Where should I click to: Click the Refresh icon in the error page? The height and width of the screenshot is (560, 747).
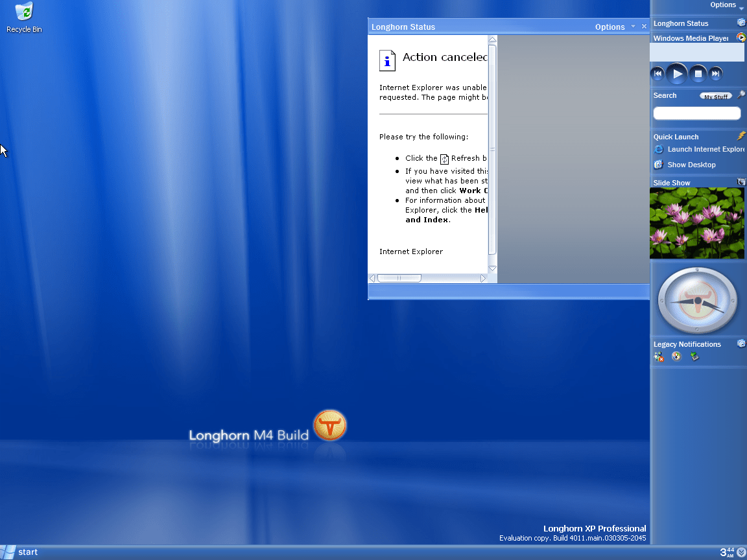444,159
